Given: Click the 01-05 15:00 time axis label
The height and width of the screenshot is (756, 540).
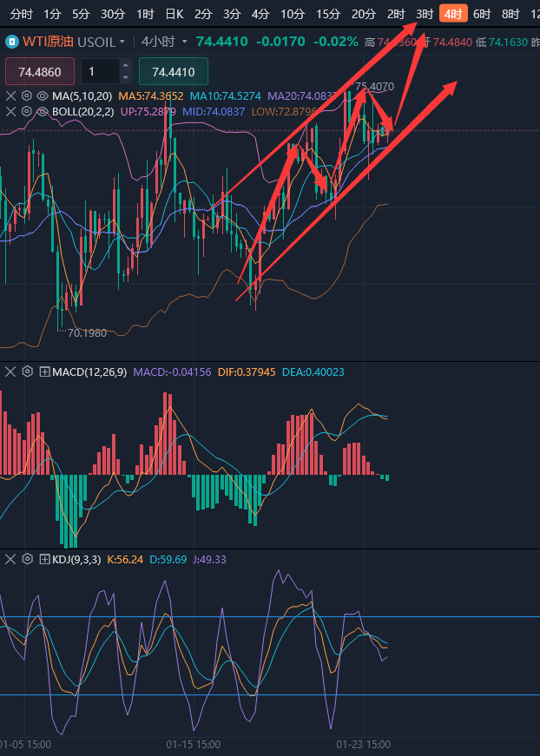Looking at the screenshot, I should [x=25, y=744].
